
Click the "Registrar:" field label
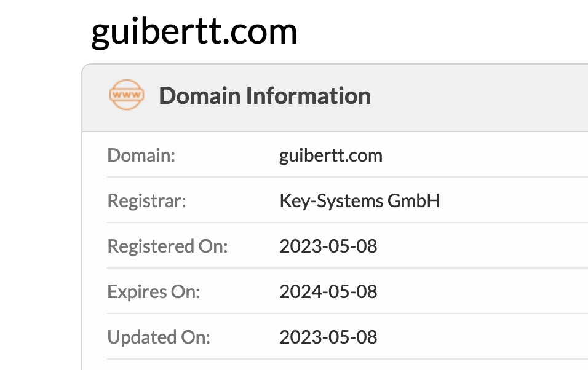(146, 201)
